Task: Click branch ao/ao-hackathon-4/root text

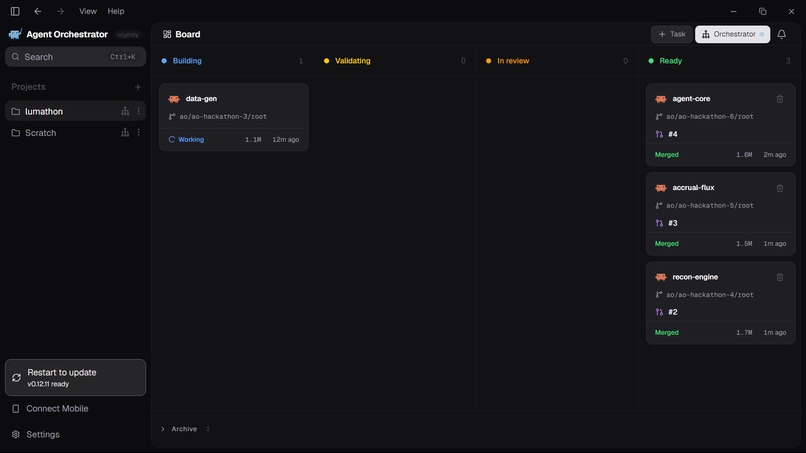Action: coord(709,295)
